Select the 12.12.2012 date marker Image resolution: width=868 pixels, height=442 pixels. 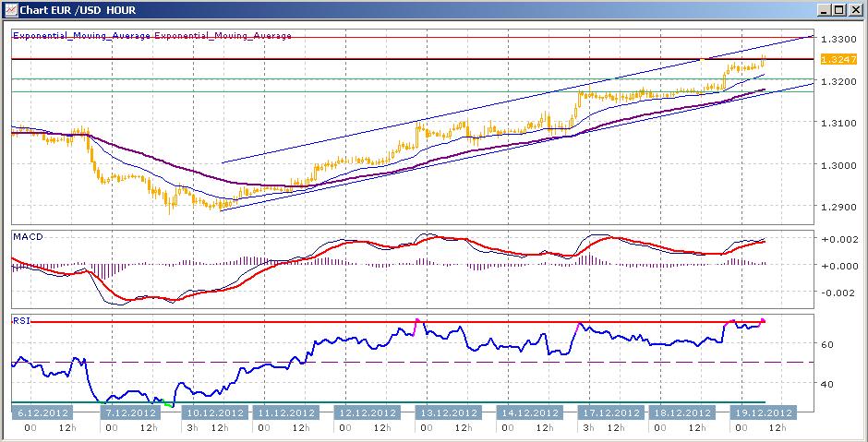(x=367, y=412)
